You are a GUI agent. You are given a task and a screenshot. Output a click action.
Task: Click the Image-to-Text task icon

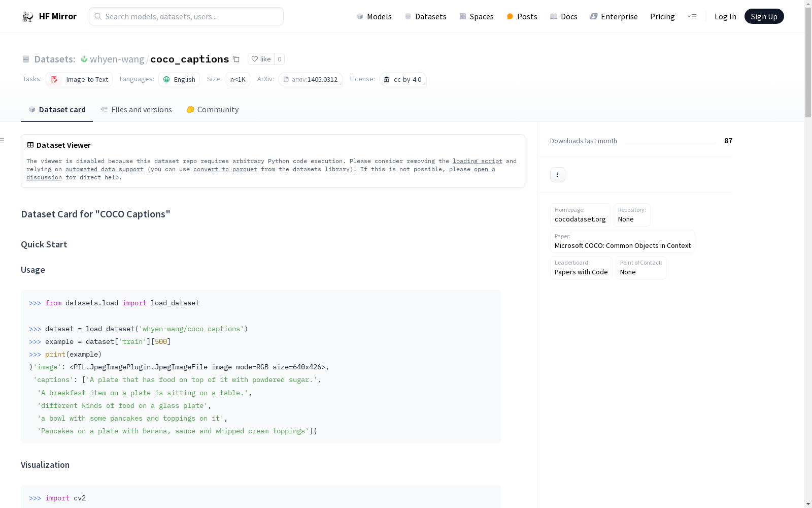(x=54, y=79)
